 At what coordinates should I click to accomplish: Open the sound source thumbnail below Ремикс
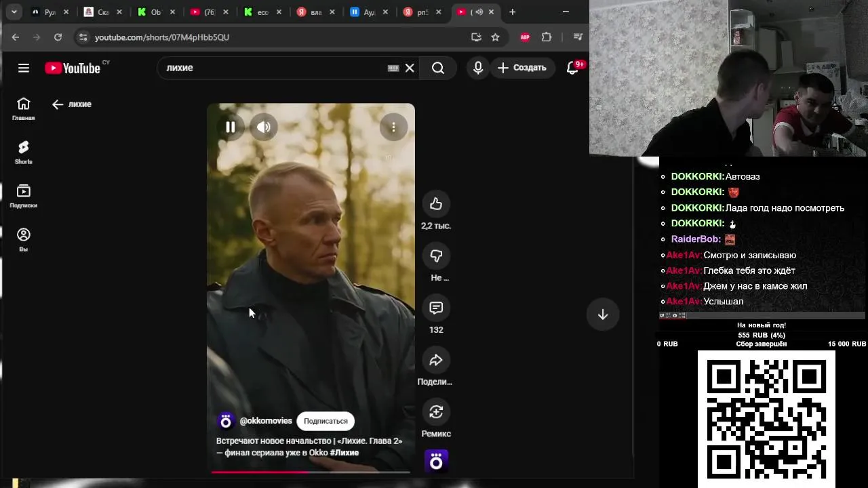tap(436, 462)
